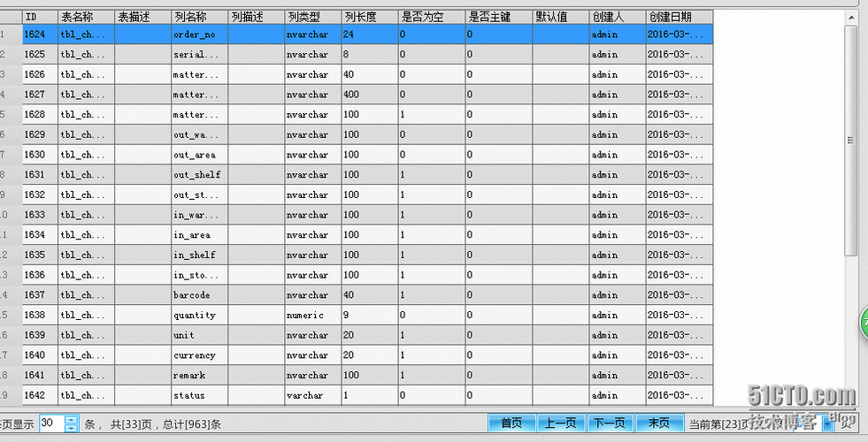Image resolution: width=868 pixels, height=442 pixels.
Task: Click the column length cell 24
Action: (369, 34)
